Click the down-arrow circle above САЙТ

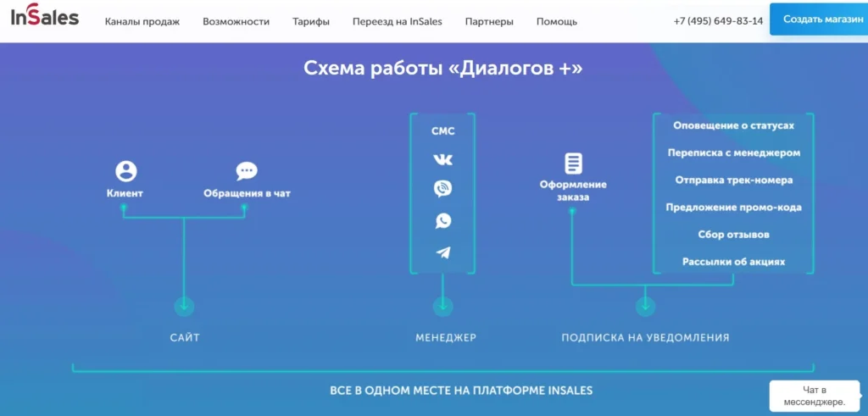[184, 305]
